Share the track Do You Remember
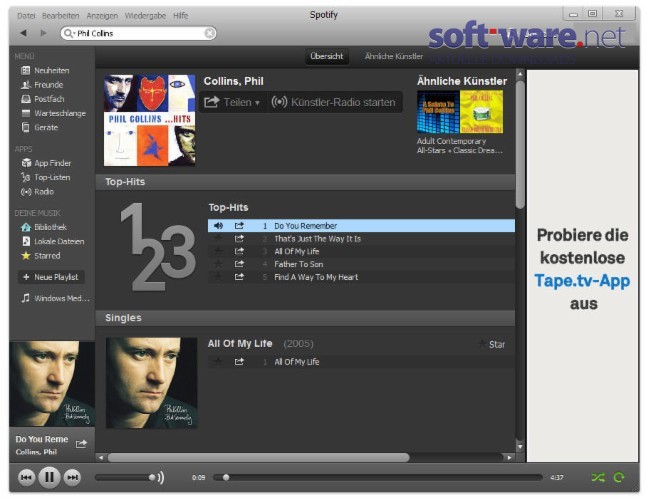 (239, 226)
